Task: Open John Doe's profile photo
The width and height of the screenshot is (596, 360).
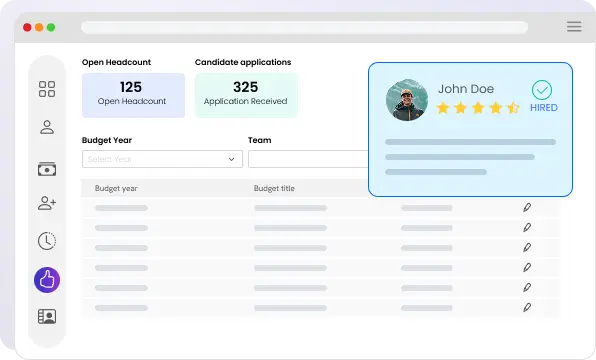Action: click(407, 100)
